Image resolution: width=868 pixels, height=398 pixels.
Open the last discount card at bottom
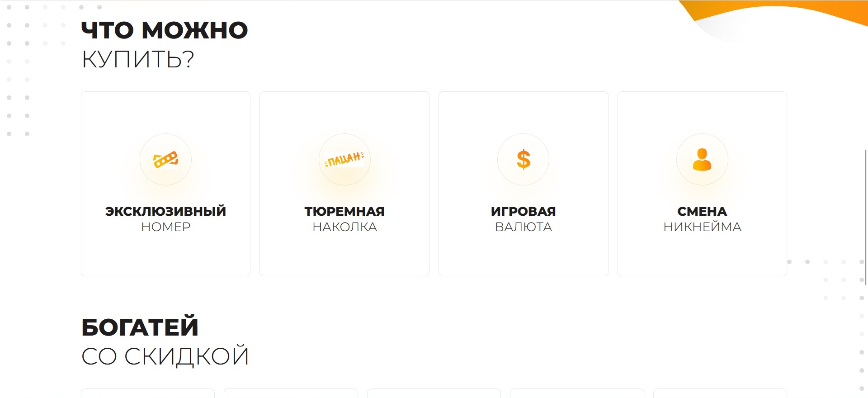click(720, 393)
